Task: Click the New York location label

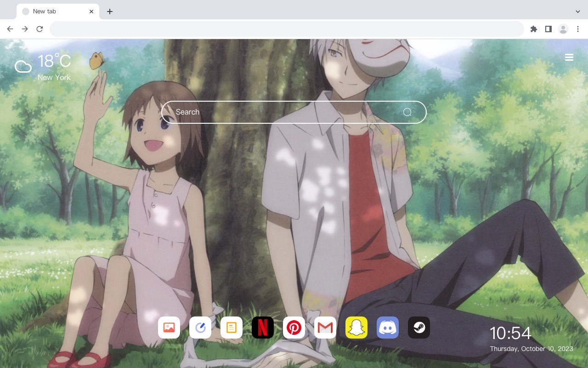Action: [x=54, y=77]
